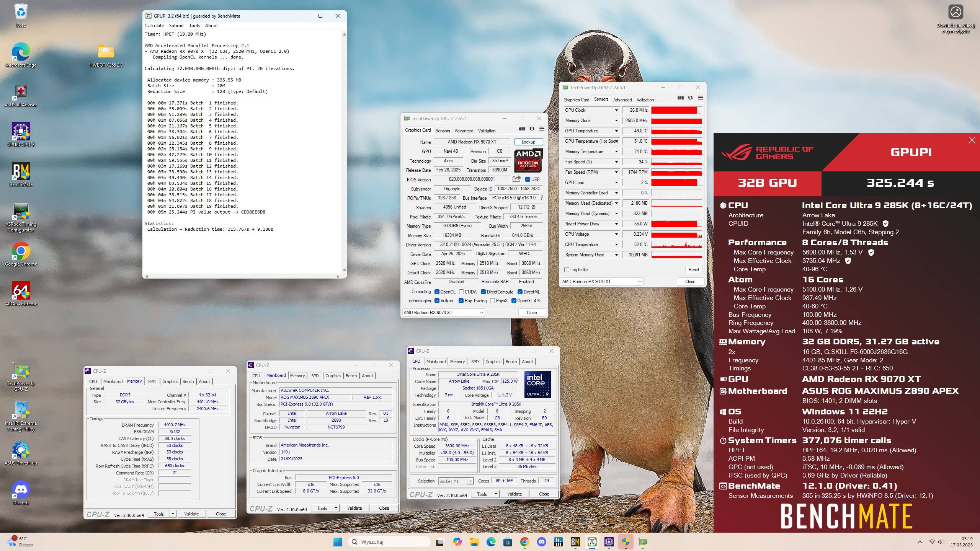Screen dimensions: 980x551
Task: Toggle the Ray Tracing checkbox
Action: [461, 301]
